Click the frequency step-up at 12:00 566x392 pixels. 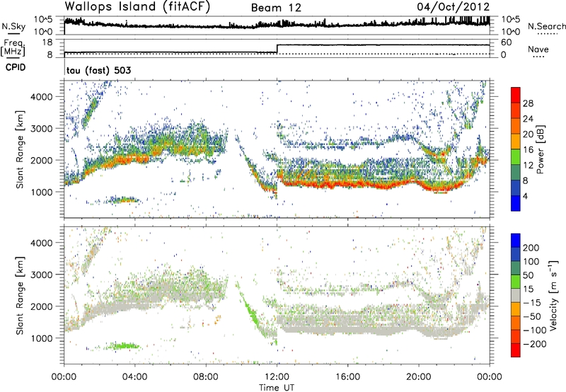[277, 49]
